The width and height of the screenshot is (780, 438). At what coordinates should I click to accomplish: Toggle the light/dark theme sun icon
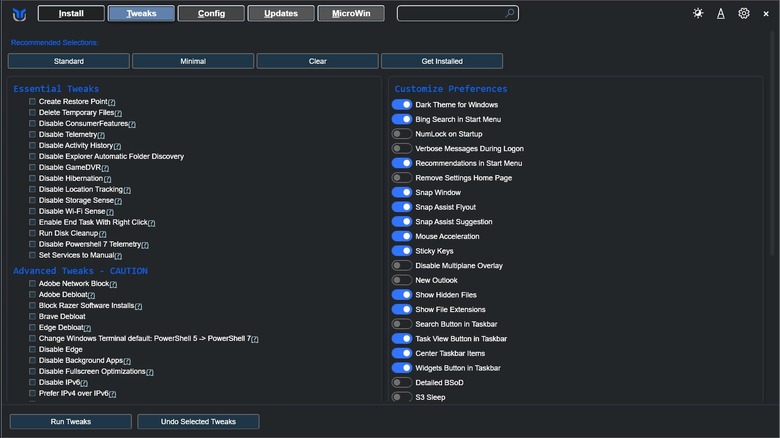click(x=698, y=14)
